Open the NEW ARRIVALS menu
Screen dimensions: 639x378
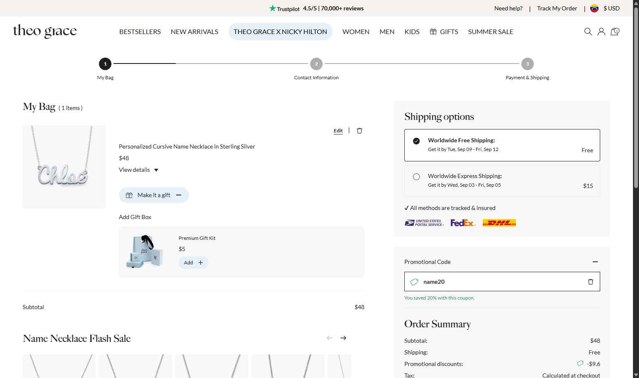coord(194,31)
